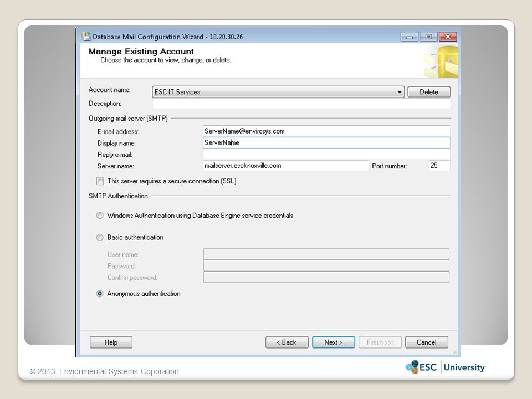Select Windows Authentication using Database Engine credentials
Viewport: 532px width, 399px height.
100,216
